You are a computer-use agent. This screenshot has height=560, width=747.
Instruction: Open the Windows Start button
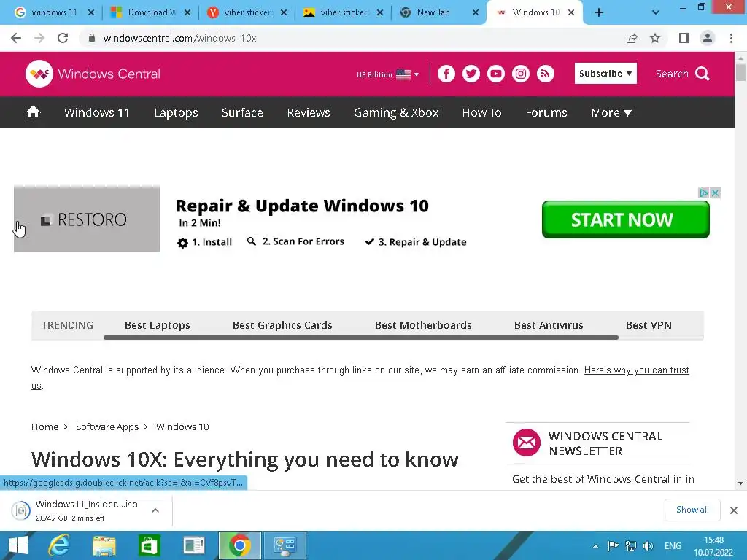click(18, 545)
